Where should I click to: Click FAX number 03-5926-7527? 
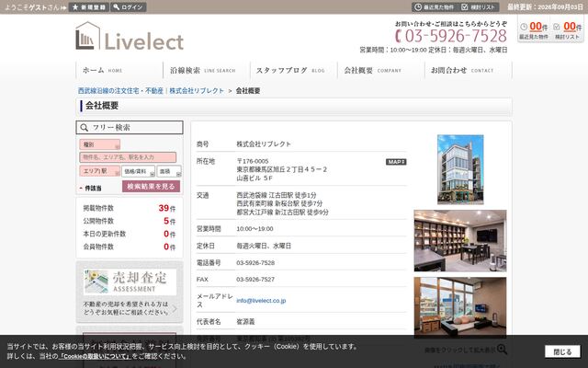(255, 280)
